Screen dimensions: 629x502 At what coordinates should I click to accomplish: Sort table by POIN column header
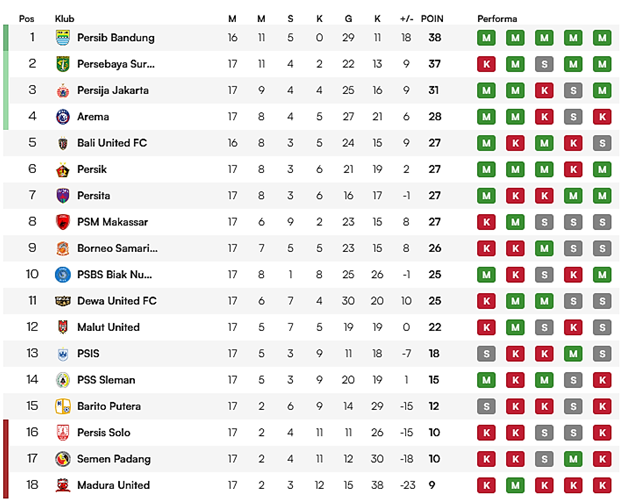coord(432,19)
